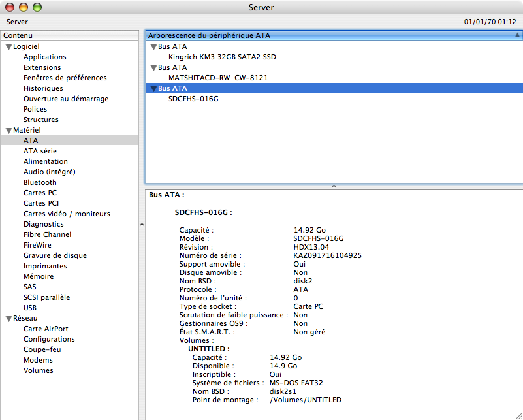The image size is (523, 420).
Task: Select Coupe-feu in the sidebar
Action: pyautogui.click(x=42, y=349)
